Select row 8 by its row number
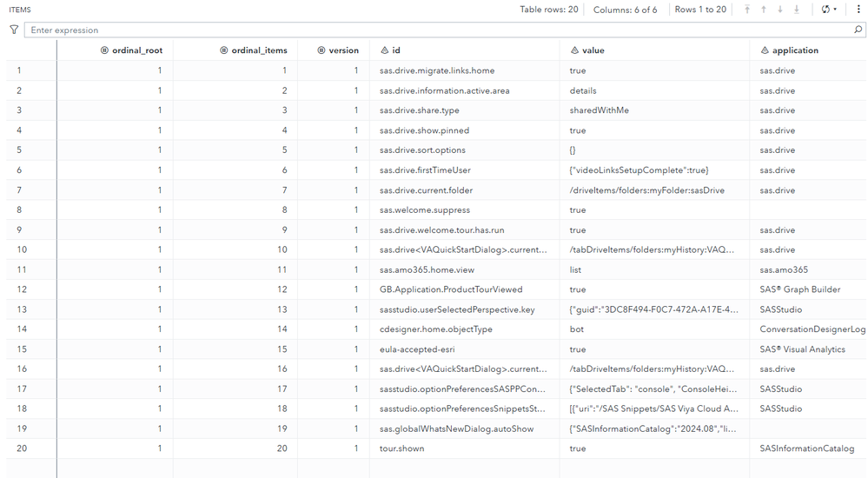Viewport: 868px width, 478px height. pyautogui.click(x=19, y=210)
